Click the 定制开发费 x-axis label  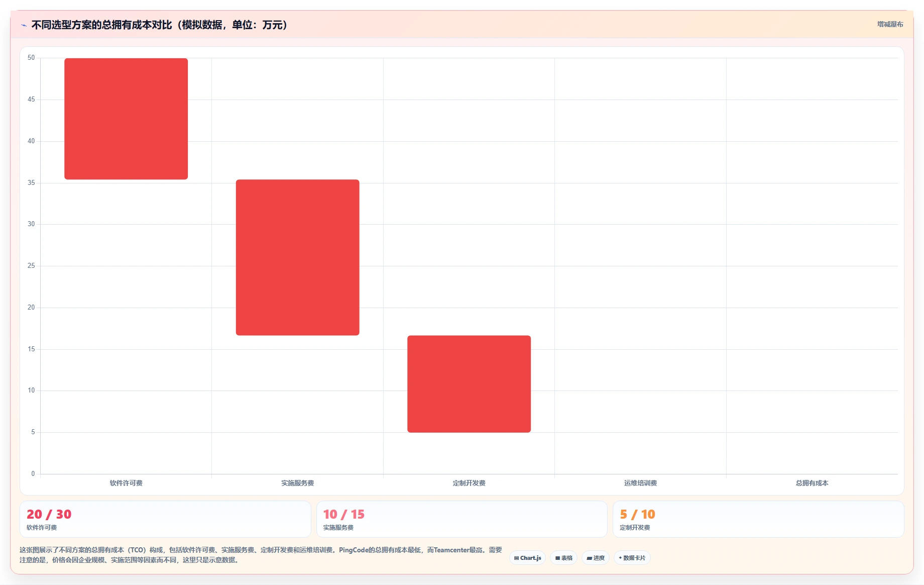pos(469,483)
